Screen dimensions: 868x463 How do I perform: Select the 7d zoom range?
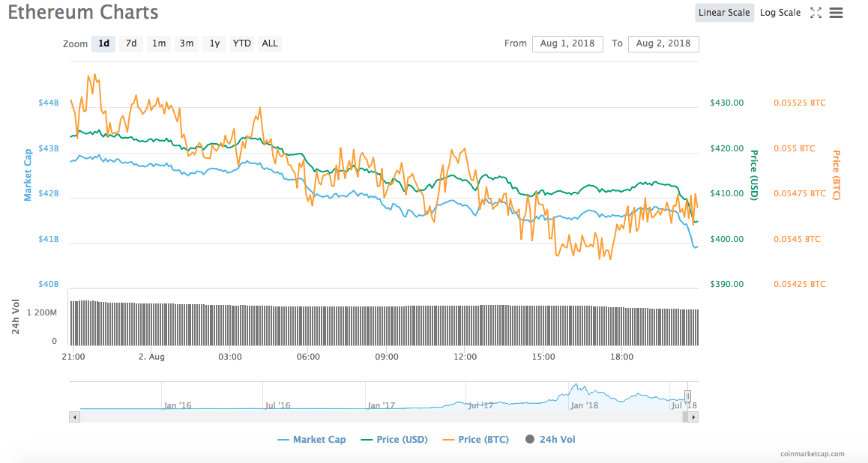131,43
